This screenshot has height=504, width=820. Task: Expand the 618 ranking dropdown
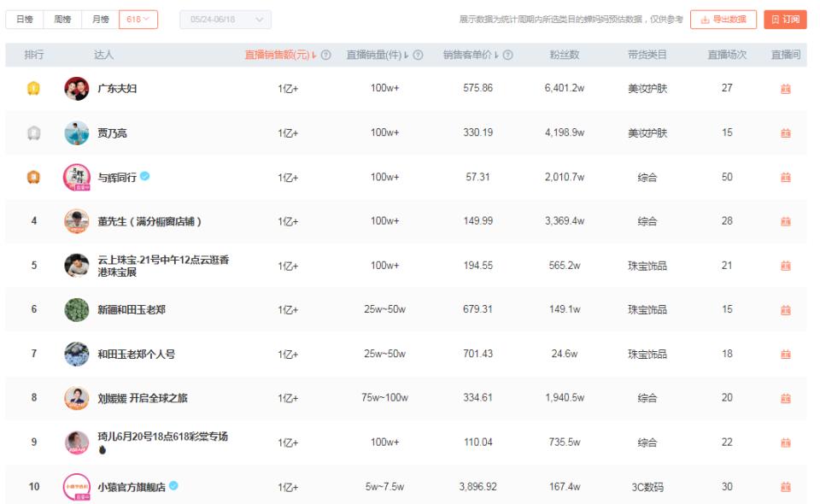click(138, 19)
